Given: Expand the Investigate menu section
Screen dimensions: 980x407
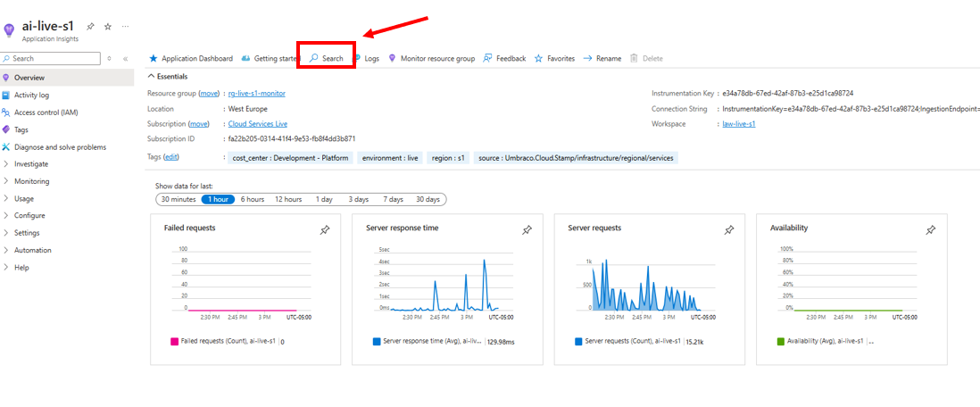Looking at the screenshot, I should pyautogui.click(x=31, y=164).
